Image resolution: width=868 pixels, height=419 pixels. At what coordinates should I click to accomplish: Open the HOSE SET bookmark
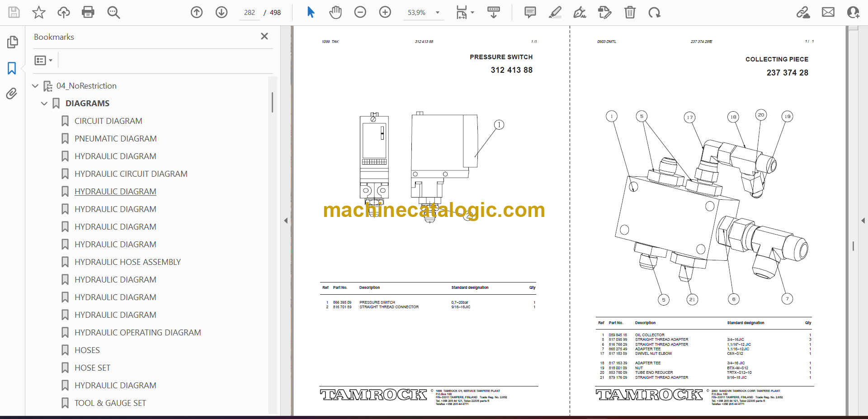pyautogui.click(x=93, y=368)
